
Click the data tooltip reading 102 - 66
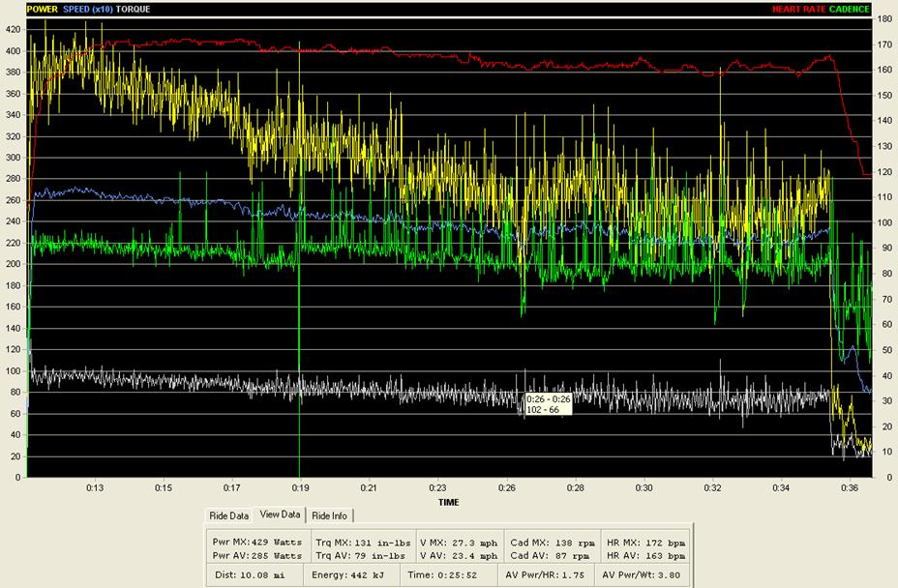tap(548, 404)
